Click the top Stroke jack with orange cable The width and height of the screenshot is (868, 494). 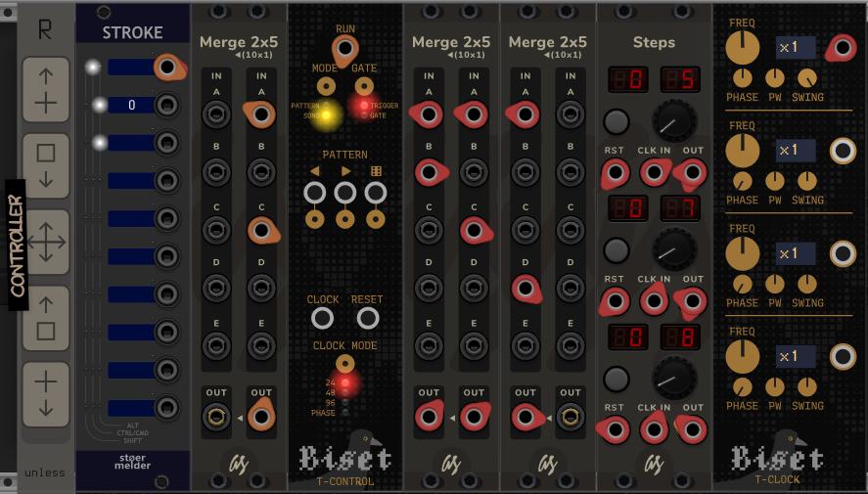[166, 67]
